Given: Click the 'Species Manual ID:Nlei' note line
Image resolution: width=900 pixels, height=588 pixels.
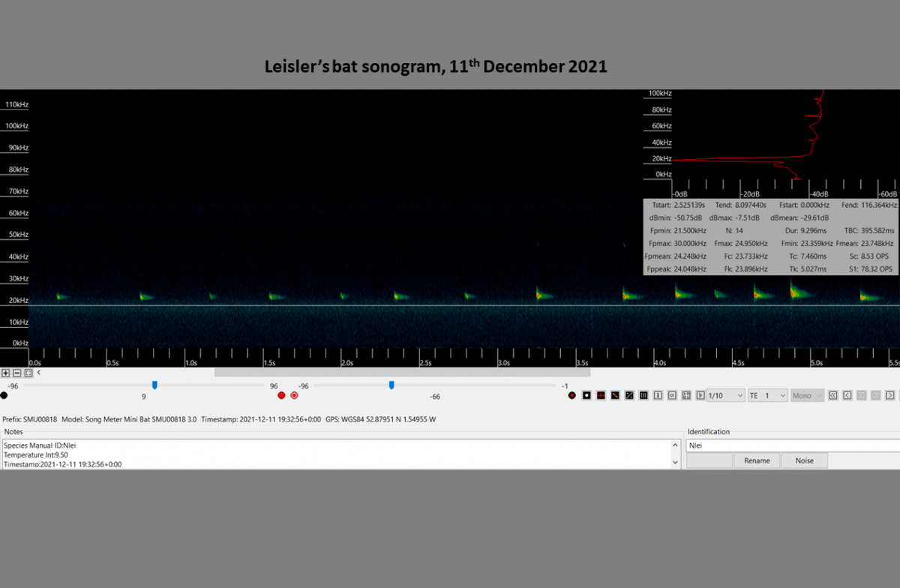Looking at the screenshot, I should [x=40, y=445].
